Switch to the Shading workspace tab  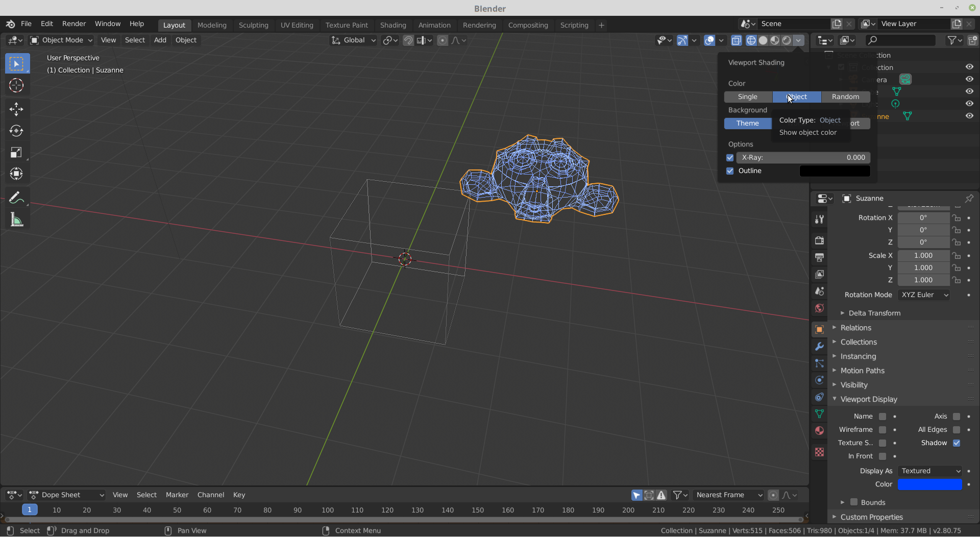(x=393, y=25)
